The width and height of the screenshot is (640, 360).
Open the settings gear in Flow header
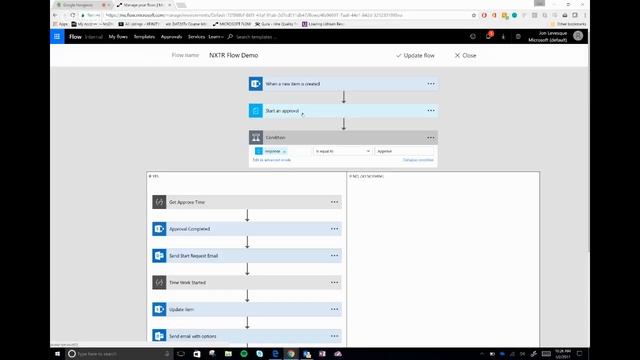point(518,36)
